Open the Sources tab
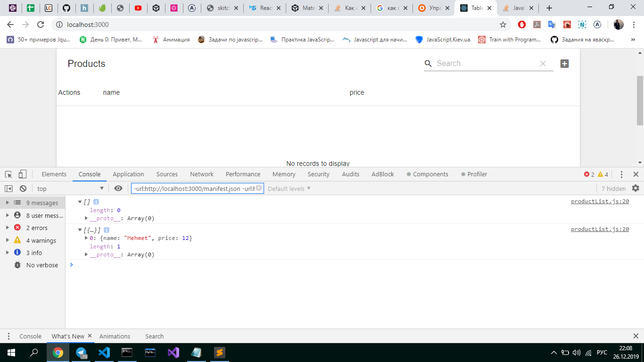The image size is (644, 362). click(x=167, y=174)
